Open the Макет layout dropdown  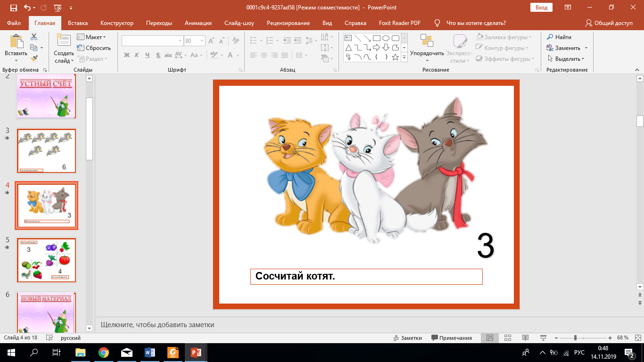tap(92, 37)
